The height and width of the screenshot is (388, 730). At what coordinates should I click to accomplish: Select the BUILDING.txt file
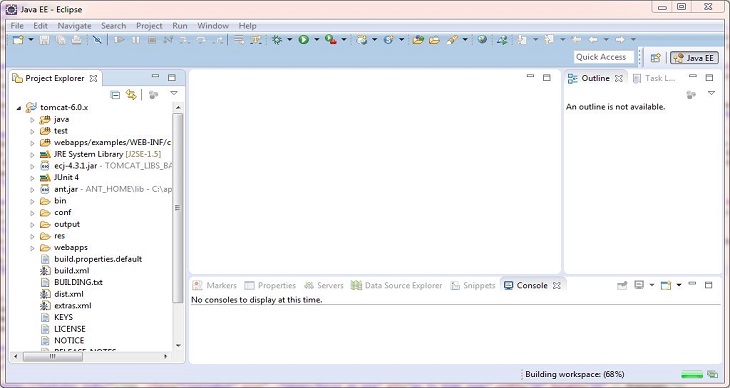click(78, 282)
